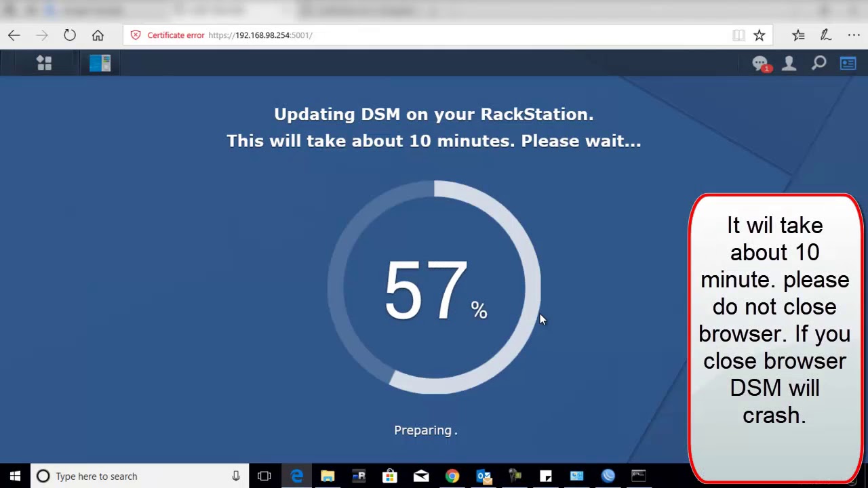Open Outlook from the taskbar
This screenshot has width=868, height=488.
point(484,476)
